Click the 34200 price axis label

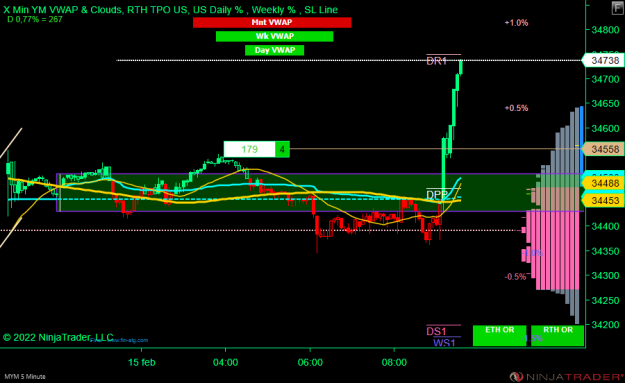click(x=605, y=325)
